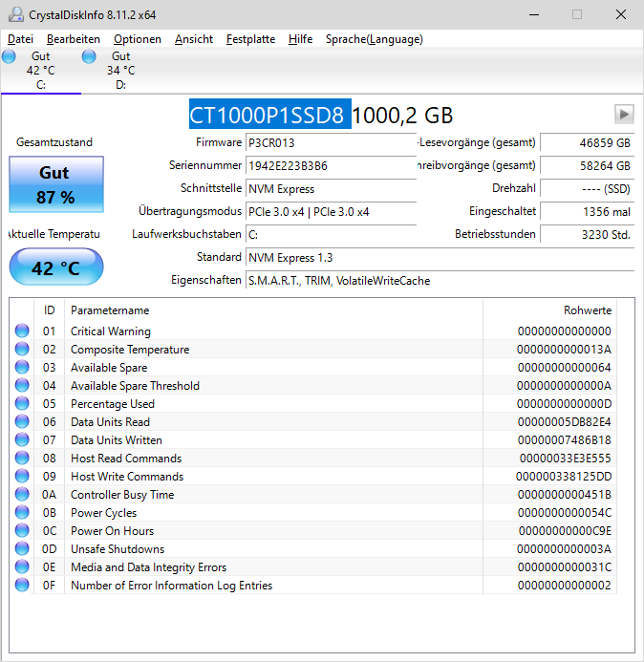Click the Seriennummer field value

pos(331,165)
